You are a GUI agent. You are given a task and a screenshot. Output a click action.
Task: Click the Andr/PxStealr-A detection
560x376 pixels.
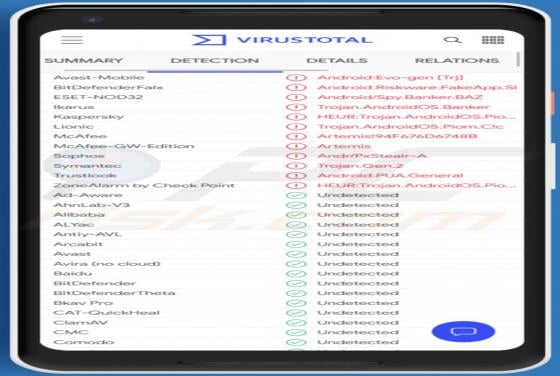pyautogui.click(x=372, y=156)
